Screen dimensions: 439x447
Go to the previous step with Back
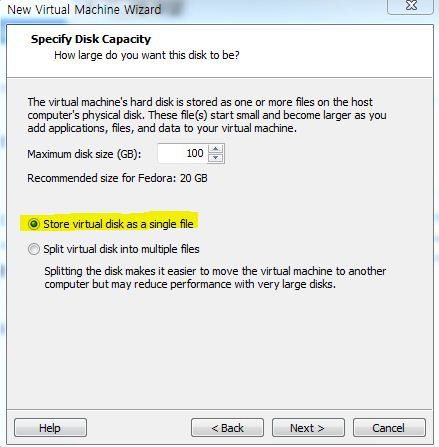227,428
